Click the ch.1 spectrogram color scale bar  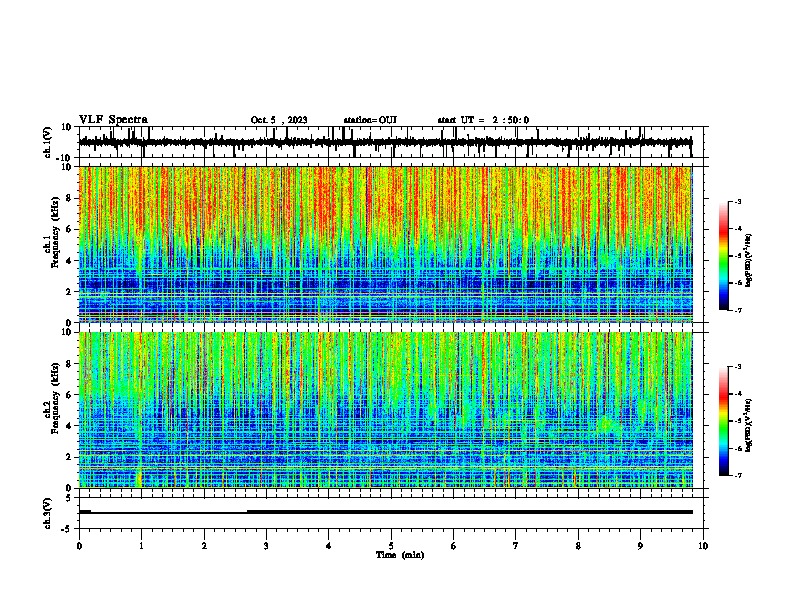[724, 256]
